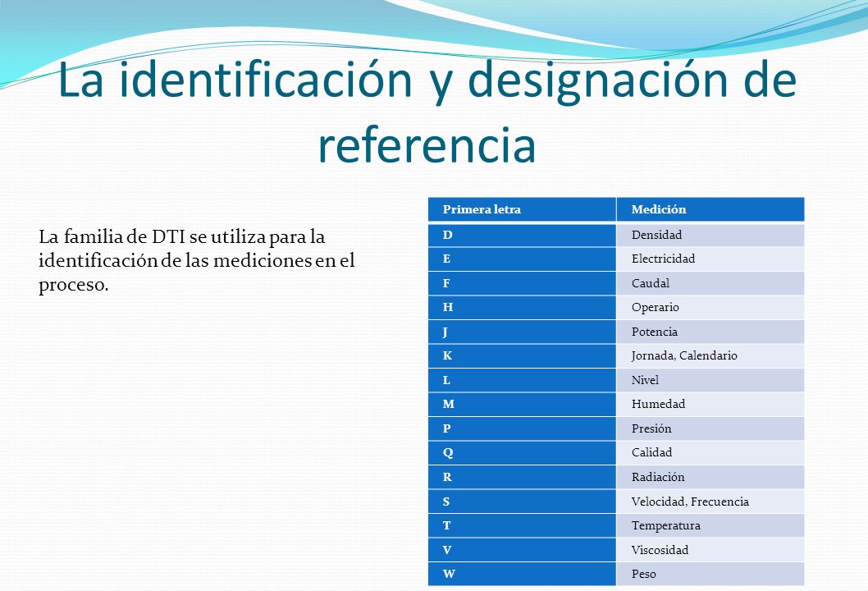Select the 'P' letter cell
This screenshot has height=591, width=868.
(x=522, y=428)
